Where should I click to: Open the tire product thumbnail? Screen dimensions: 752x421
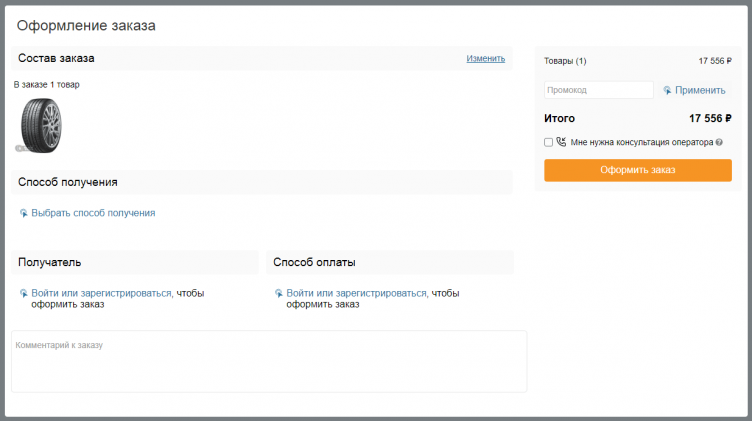(x=41, y=124)
